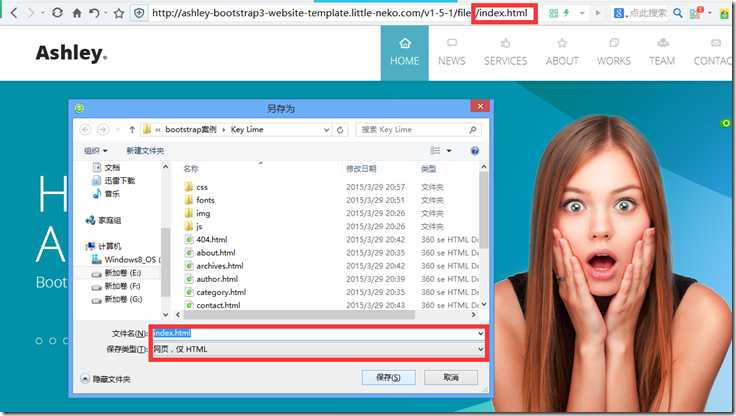This screenshot has width=736, height=416.
Task: Click the 搜索 Key Lime search box
Action: [x=419, y=130]
